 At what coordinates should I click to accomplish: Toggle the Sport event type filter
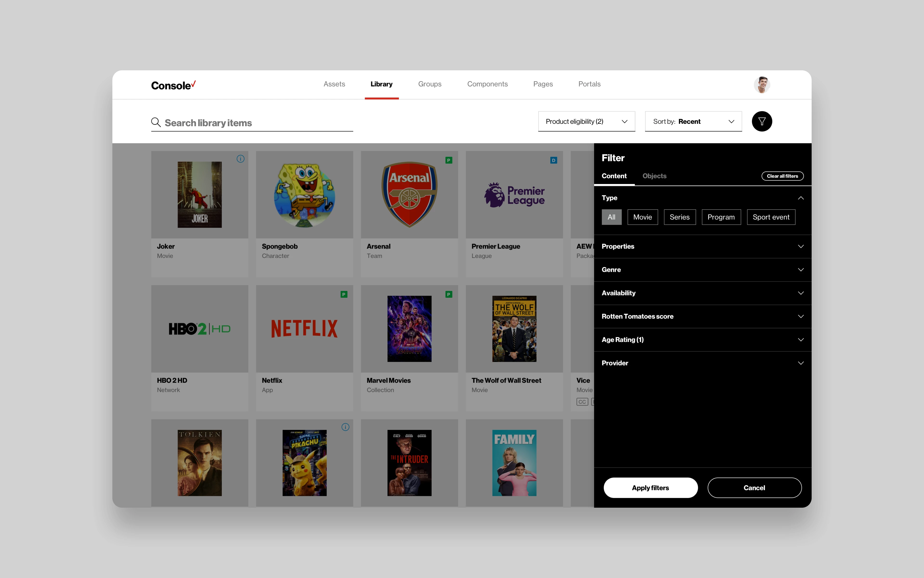771,217
